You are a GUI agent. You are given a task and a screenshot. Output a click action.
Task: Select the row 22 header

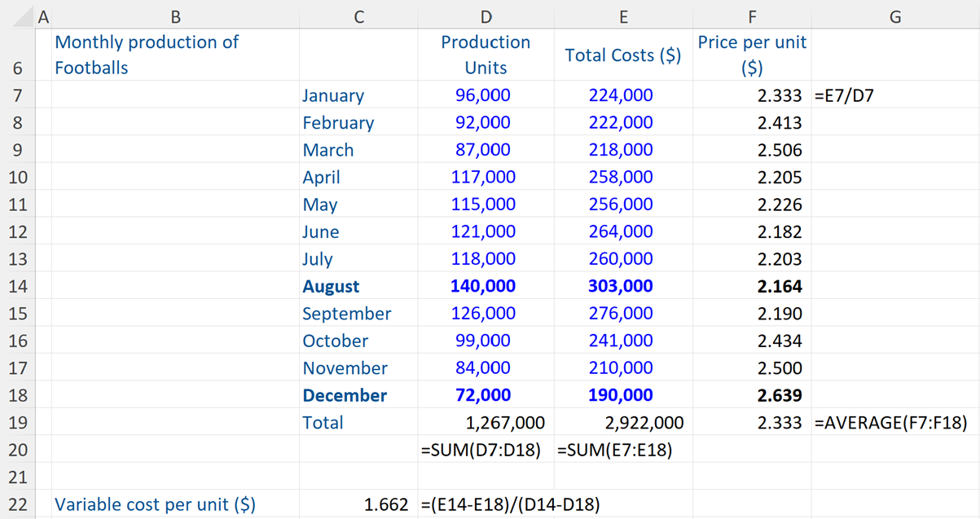[x=18, y=504]
